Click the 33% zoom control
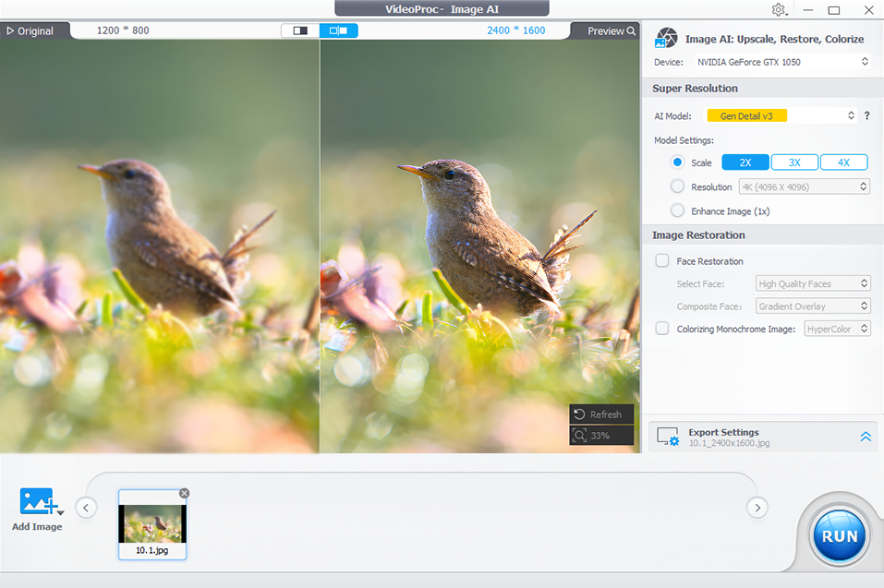The image size is (884, 588). [x=601, y=435]
